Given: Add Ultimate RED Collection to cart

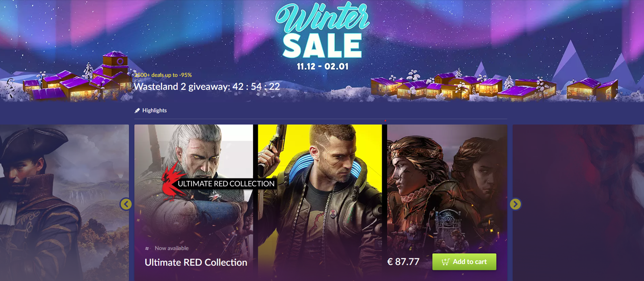Looking at the screenshot, I should click(464, 262).
